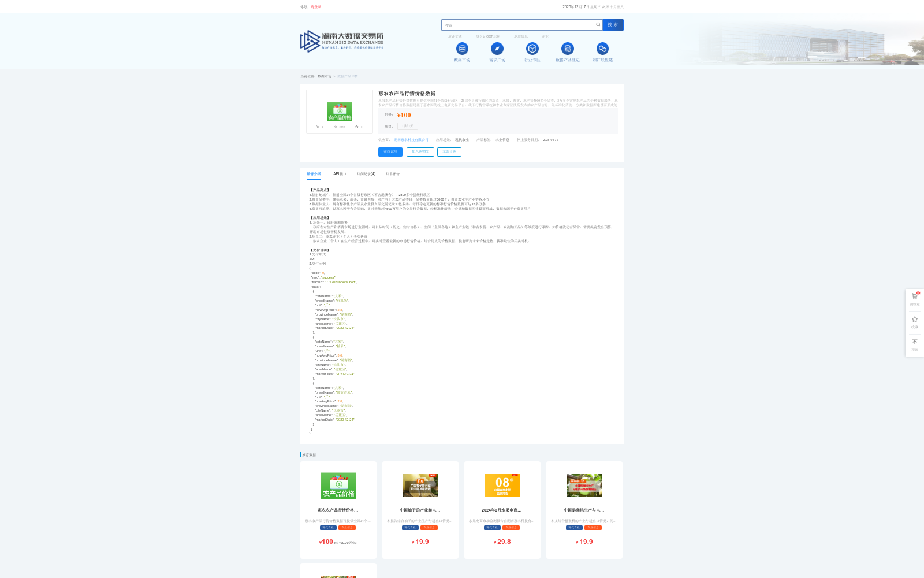924x578 pixels.
Task: Click the eye views icon under product image
Action: pyautogui.click(x=335, y=127)
